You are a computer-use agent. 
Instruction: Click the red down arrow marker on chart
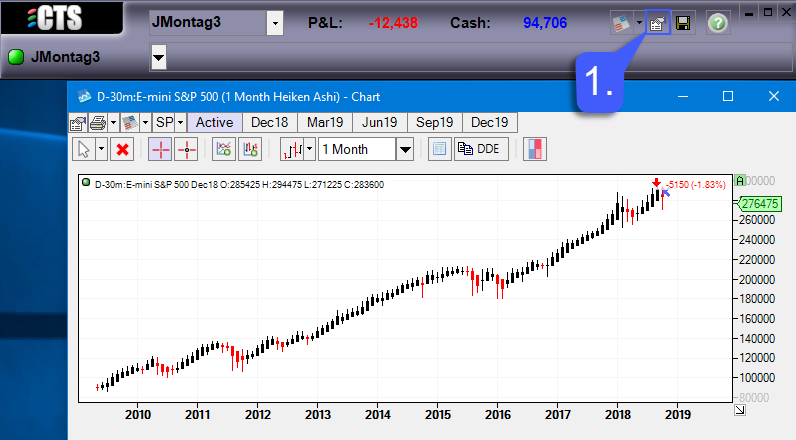[656, 183]
